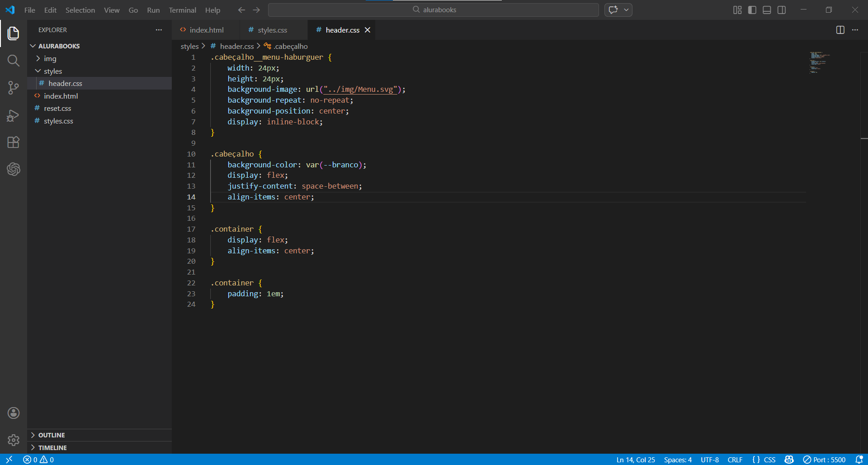This screenshot has height=465, width=868.
Task: Open the Source Control view
Action: click(14, 88)
